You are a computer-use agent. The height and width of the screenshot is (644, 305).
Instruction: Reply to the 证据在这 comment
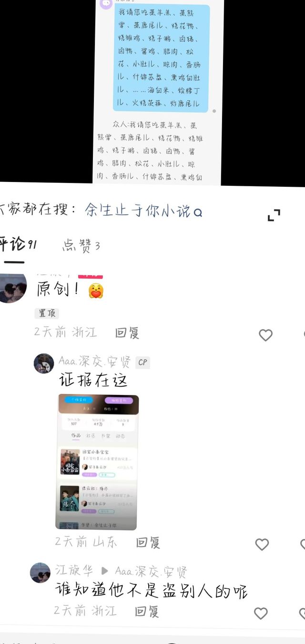(148, 542)
